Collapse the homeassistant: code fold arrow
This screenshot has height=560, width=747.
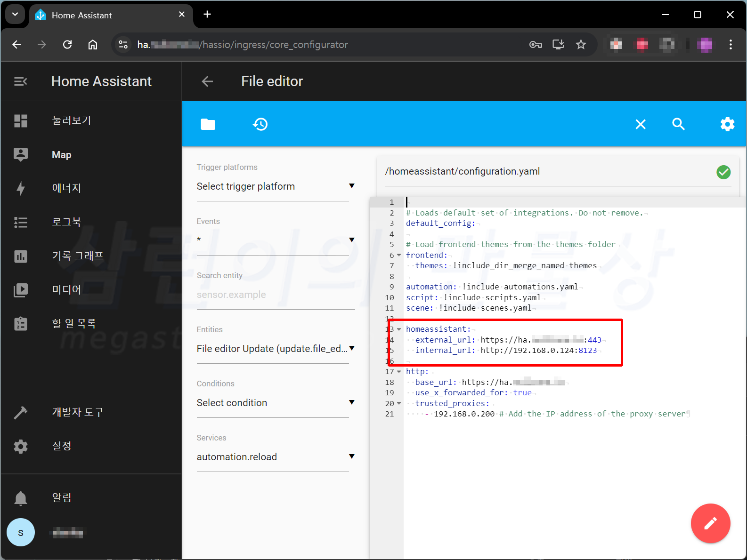coord(399,329)
